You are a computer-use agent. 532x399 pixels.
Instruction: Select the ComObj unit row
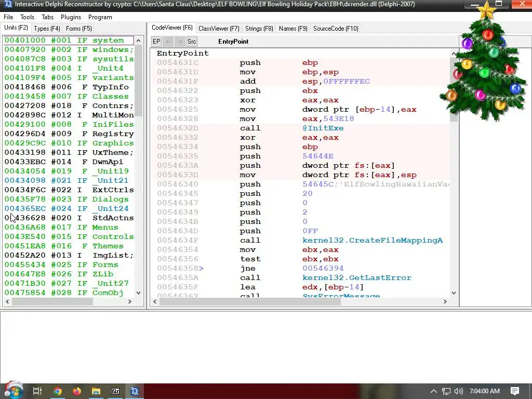[69, 293]
